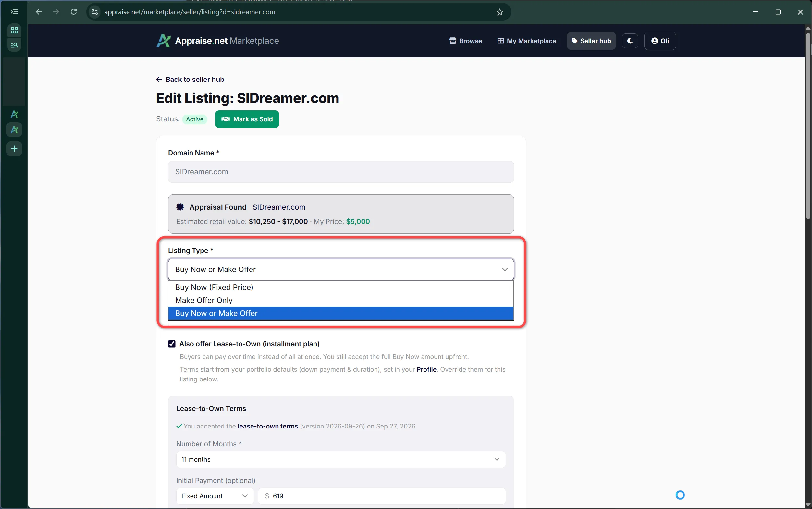Choose highlighted Buy Now or Make Offer option
The width and height of the screenshot is (812, 509).
pyautogui.click(x=341, y=313)
